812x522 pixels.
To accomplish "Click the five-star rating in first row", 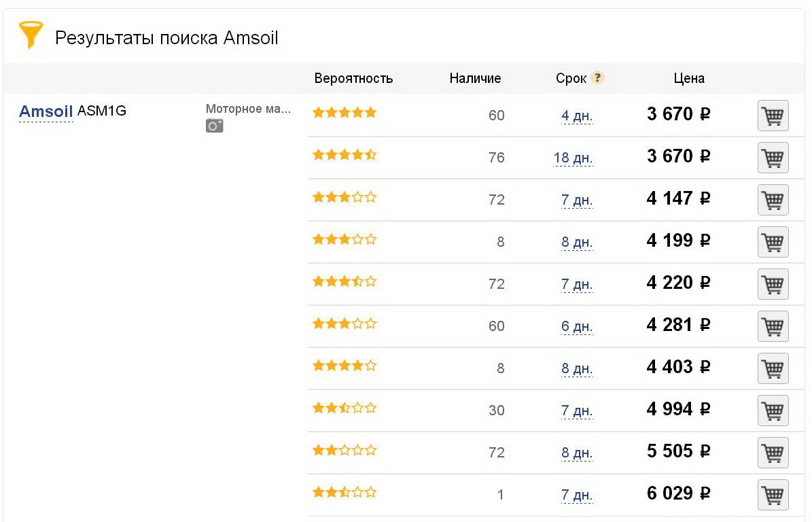I will tap(345, 112).
